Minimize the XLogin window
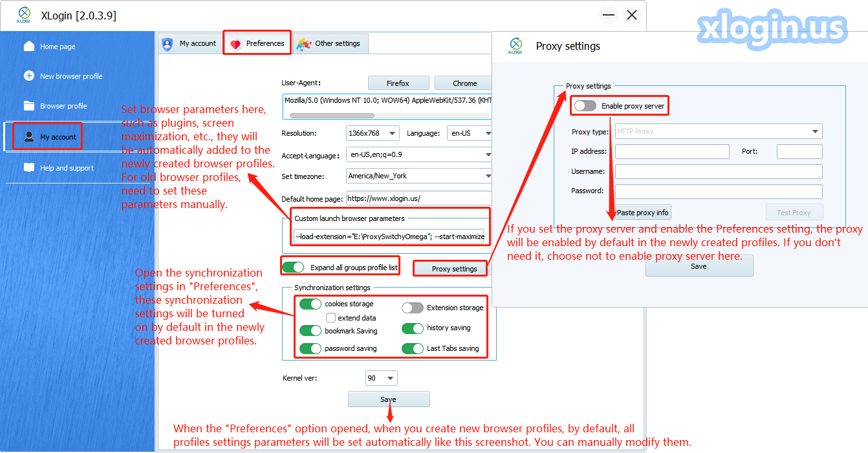Screen dimensions: 868x453 click(609, 15)
